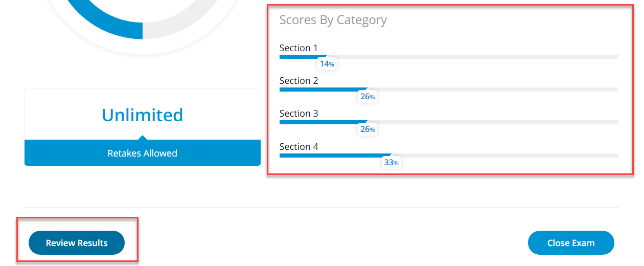Select the Section 1 progress bar
Viewport: 644px width, 266px height.
point(449,57)
